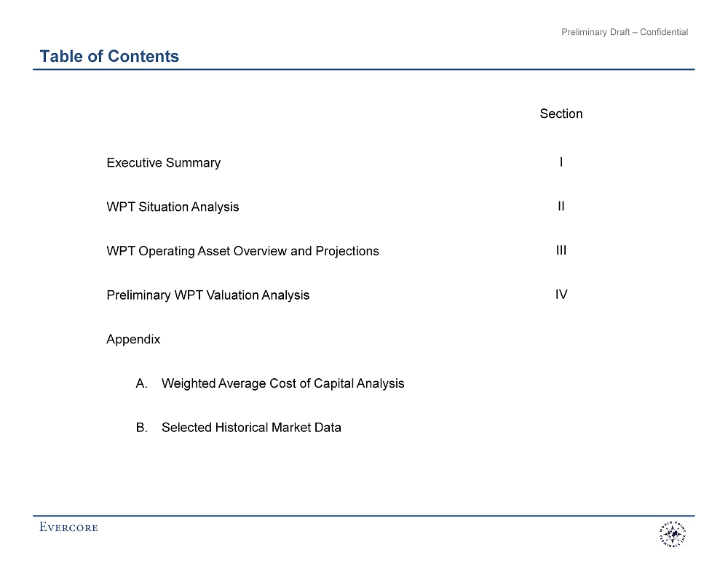728x563 pixels.
Task: Click the Table of Contents title
Action: 109,56
